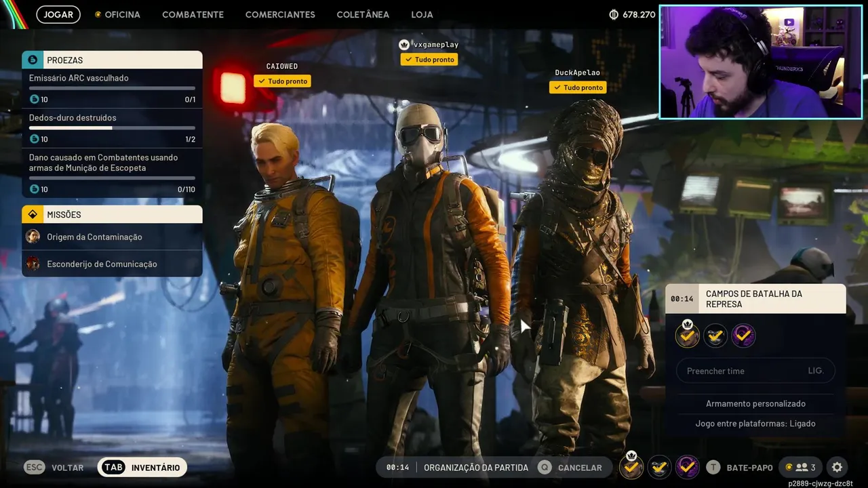Go to the COMERCIANTES tab
The height and width of the screenshot is (488, 868).
point(280,14)
